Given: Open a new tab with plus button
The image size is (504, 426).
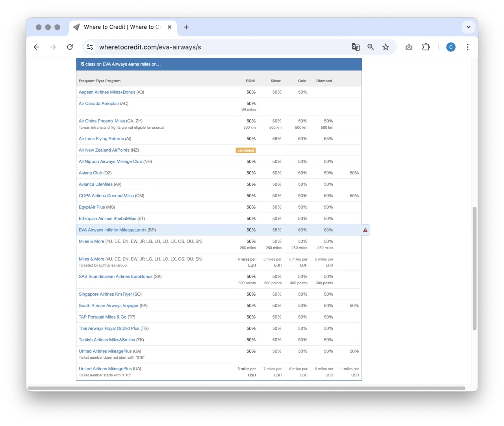Looking at the screenshot, I should pos(186,27).
